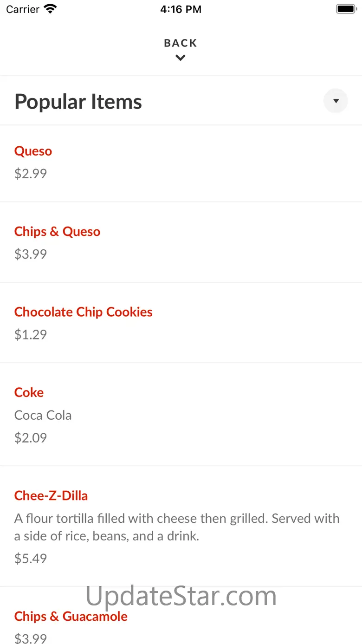The width and height of the screenshot is (362, 644).
Task: Tap the battery icon in status bar
Action: pos(345,9)
